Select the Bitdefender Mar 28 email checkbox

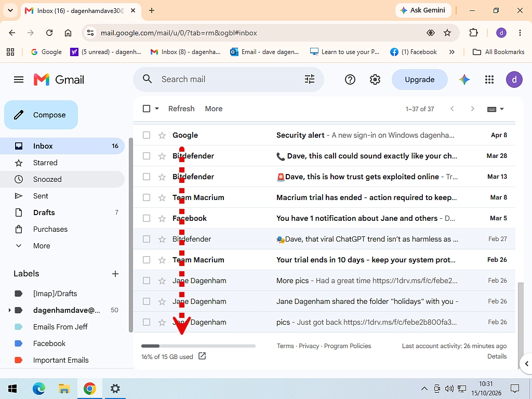pos(147,156)
